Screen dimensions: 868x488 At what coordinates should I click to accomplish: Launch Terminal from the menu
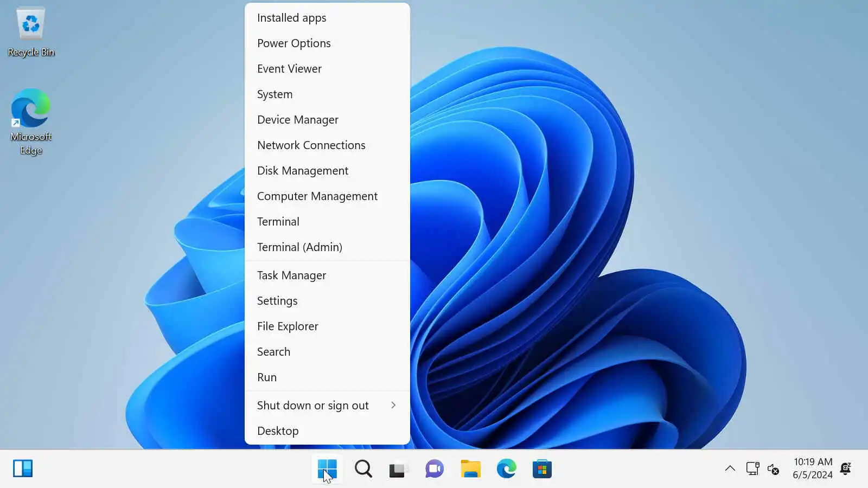pyautogui.click(x=327, y=222)
